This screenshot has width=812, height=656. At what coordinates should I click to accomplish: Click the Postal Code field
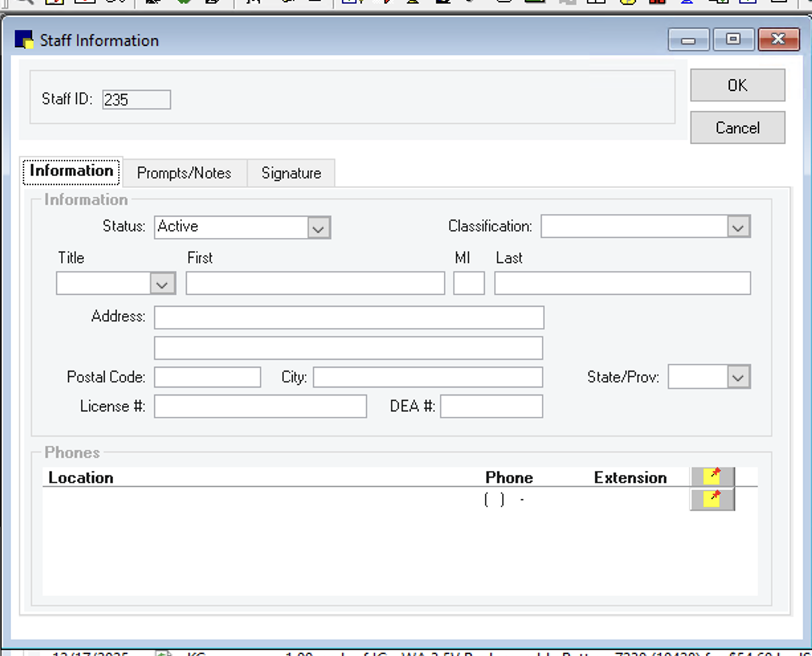point(207,378)
